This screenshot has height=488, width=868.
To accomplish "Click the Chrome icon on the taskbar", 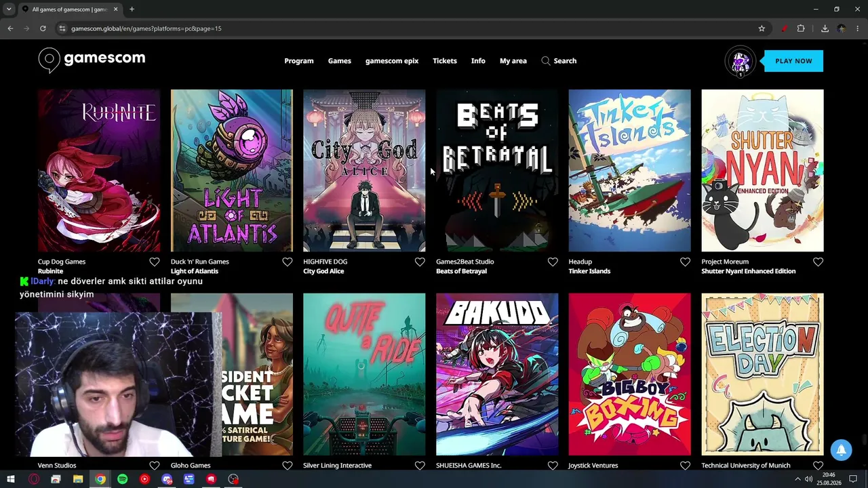I will (100, 479).
